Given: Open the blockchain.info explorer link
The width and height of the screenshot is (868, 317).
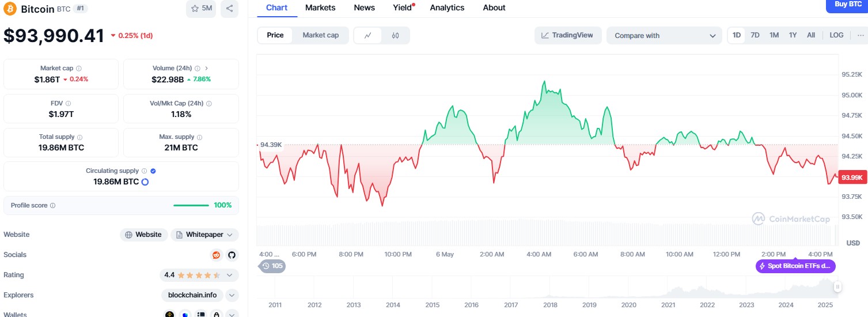Looking at the screenshot, I should click(x=192, y=295).
